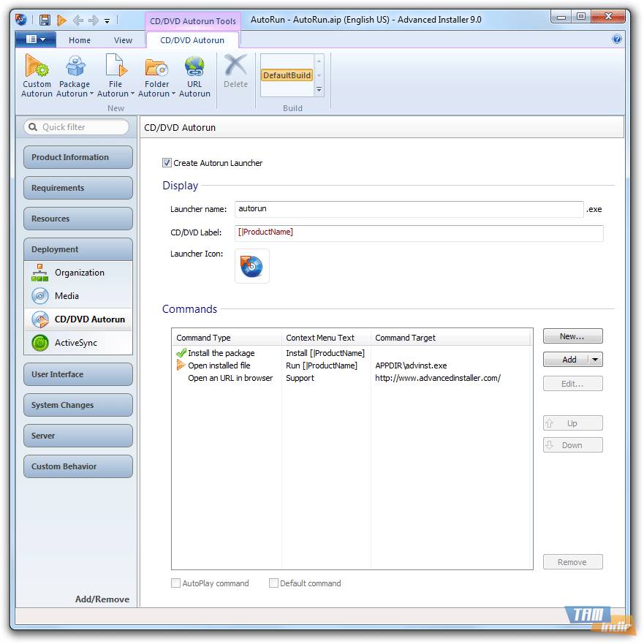Image resolution: width=644 pixels, height=644 pixels.
Task: Expand the build list gallery dropdown
Action: coord(319,90)
